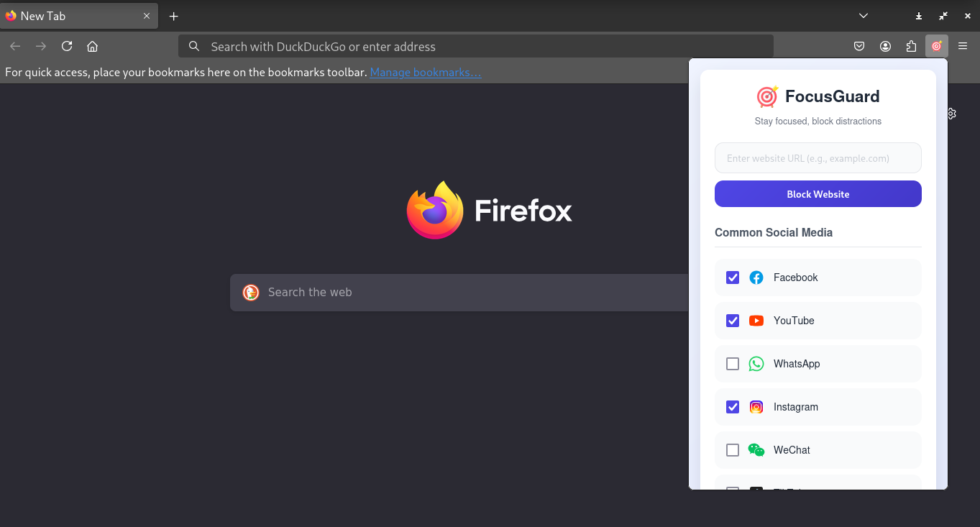Restore window using the shrink arrows
The width and height of the screenshot is (980, 527).
tap(943, 16)
